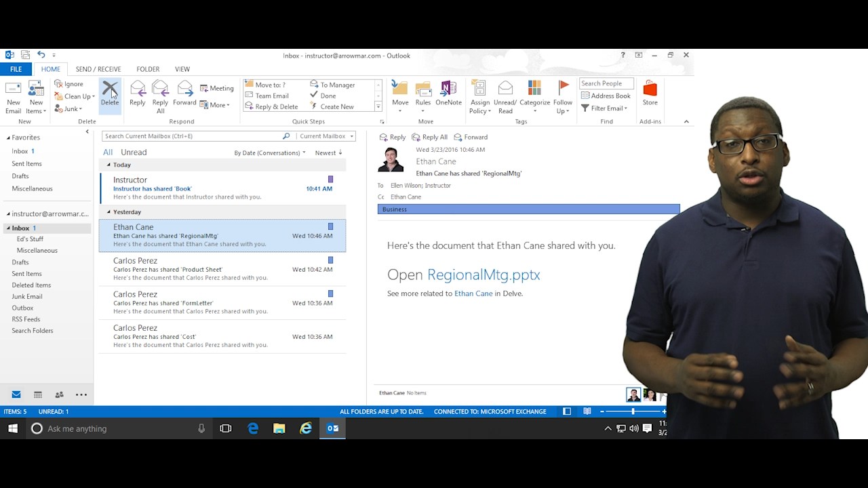This screenshot has height=488, width=868.
Task: Click the Search People field
Action: [606, 83]
